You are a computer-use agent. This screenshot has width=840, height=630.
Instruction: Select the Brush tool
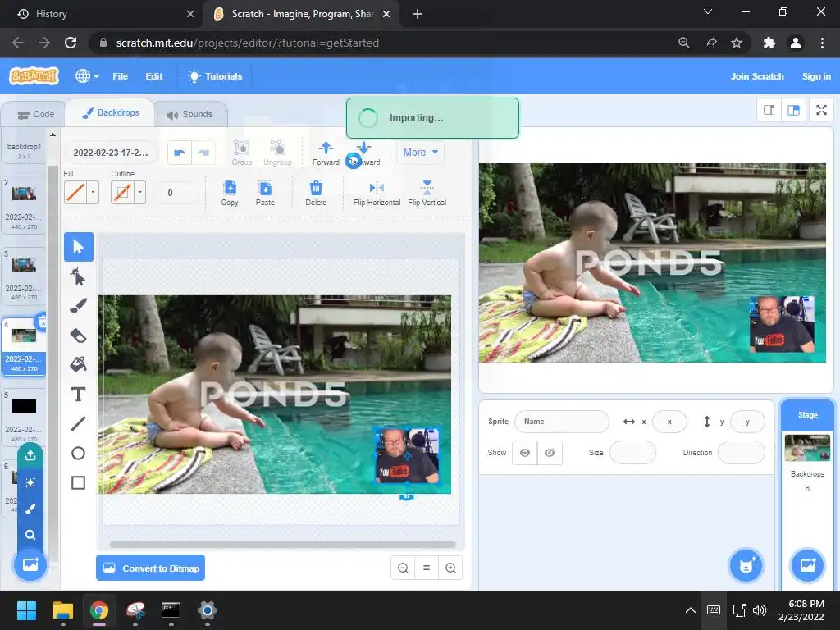(78, 306)
